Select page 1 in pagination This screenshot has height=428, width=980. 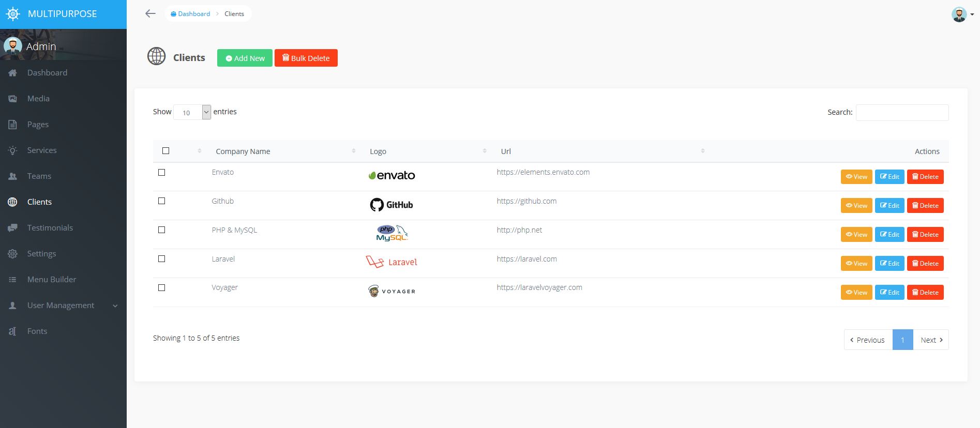tap(903, 340)
